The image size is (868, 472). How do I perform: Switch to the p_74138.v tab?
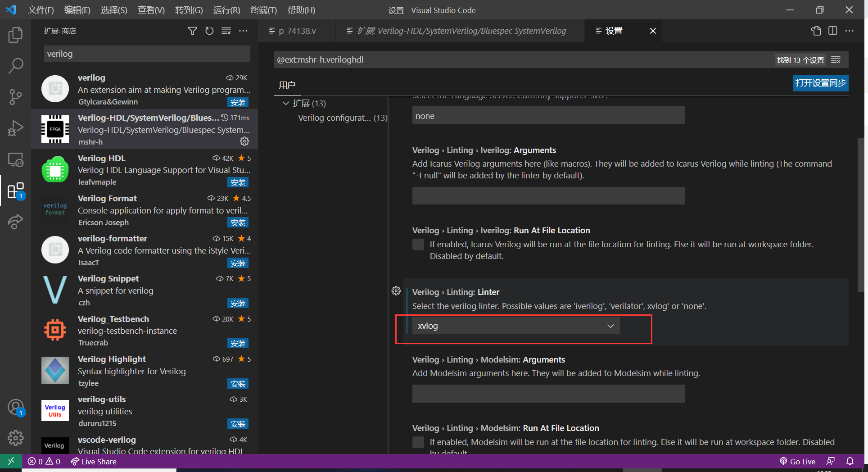tap(297, 31)
